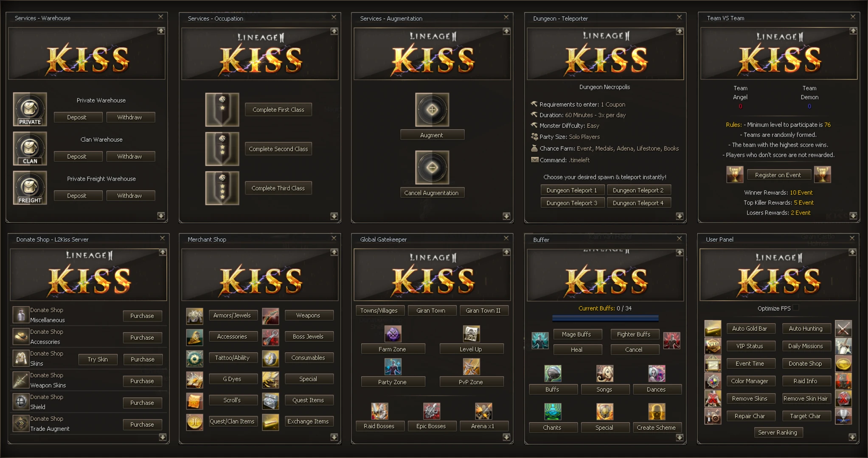Click the Freight warehouse icon
868x458 pixels.
tap(30, 188)
